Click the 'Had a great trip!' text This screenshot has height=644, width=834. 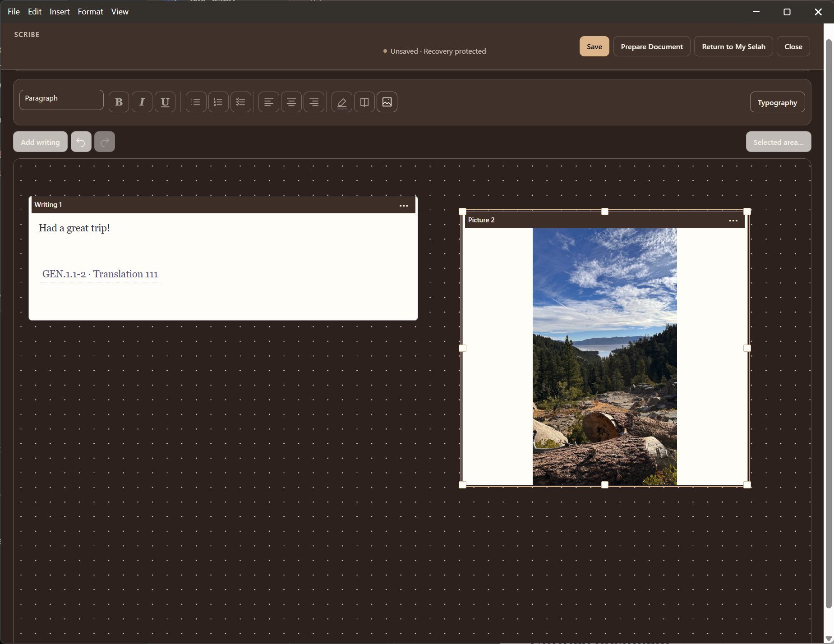(x=74, y=228)
